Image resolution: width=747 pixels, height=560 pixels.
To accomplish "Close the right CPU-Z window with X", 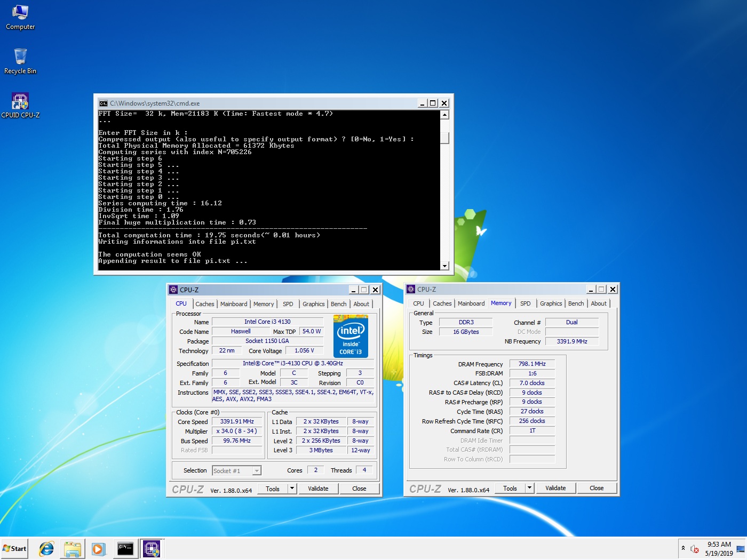I will point(613,289).
